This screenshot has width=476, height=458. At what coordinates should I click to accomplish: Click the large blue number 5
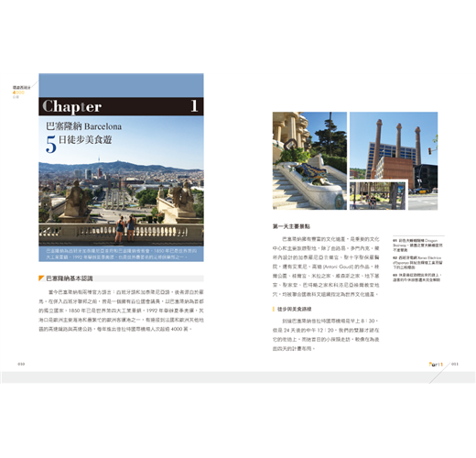(x=51, y=144)
